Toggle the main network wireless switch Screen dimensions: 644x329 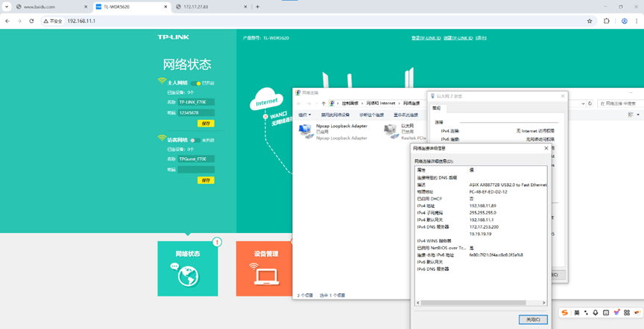[195, 83]
